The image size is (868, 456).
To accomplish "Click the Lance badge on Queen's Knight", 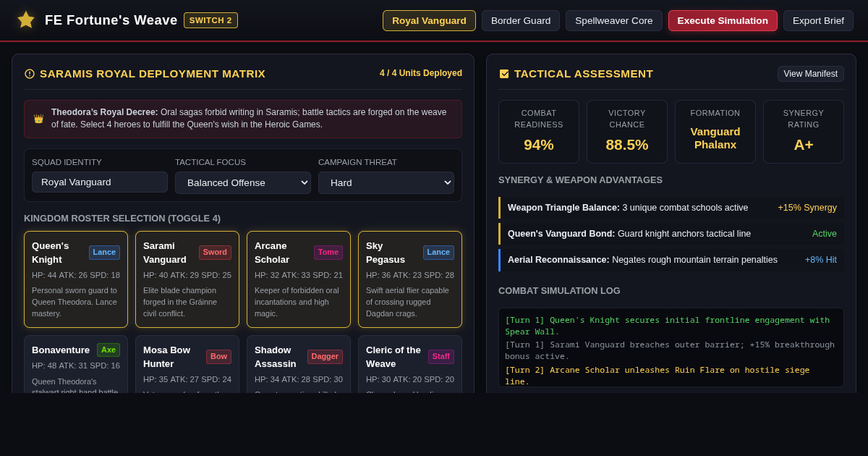I will 104,253.
